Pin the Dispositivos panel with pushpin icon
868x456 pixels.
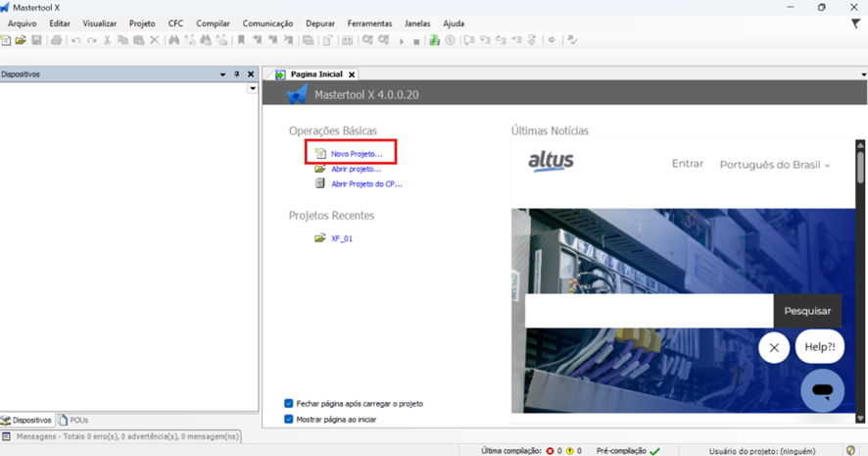point(236,75)
